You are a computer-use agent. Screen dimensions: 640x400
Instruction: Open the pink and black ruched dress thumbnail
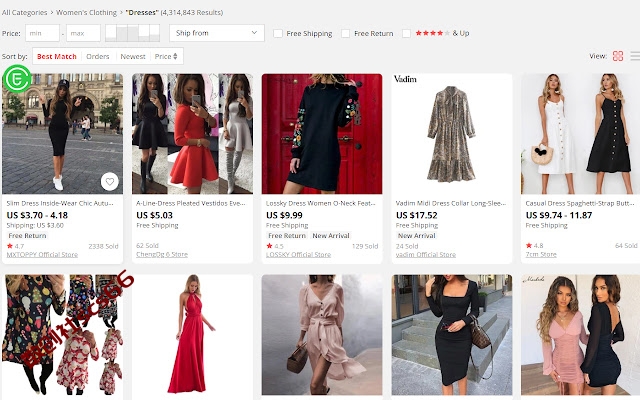coord(580,335)
